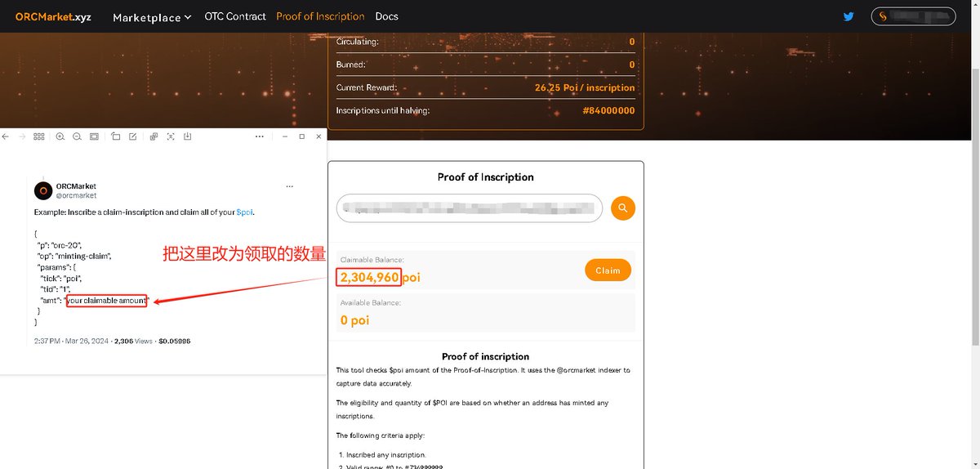The height and width of the screenshot is (469, 980).
Task: Click the #84000000 halving value
Action: [x=608, y=110]
